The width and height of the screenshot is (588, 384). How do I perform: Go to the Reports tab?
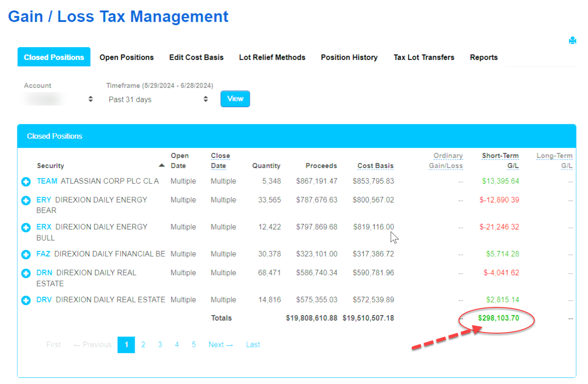[x=483, y=57]
